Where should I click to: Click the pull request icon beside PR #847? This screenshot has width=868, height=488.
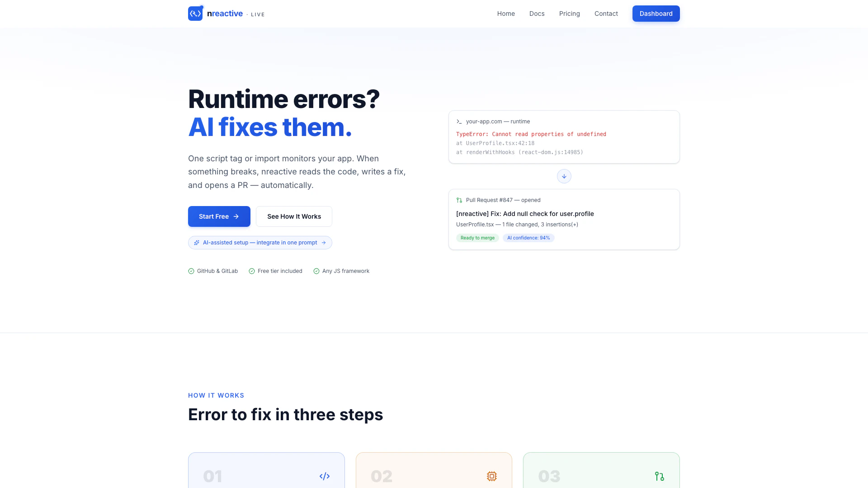459,200
